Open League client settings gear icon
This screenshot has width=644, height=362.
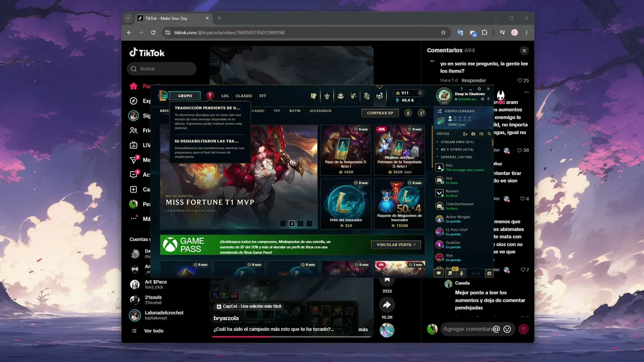point(479,89)
